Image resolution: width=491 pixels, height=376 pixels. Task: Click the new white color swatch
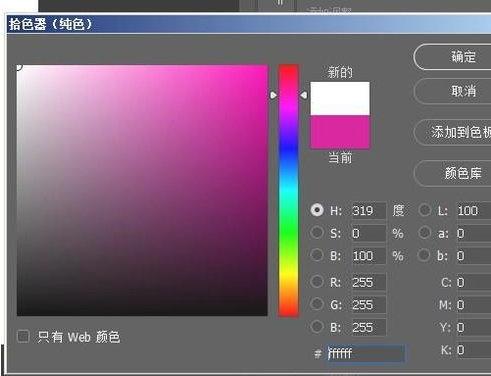[x=340, y=99]
